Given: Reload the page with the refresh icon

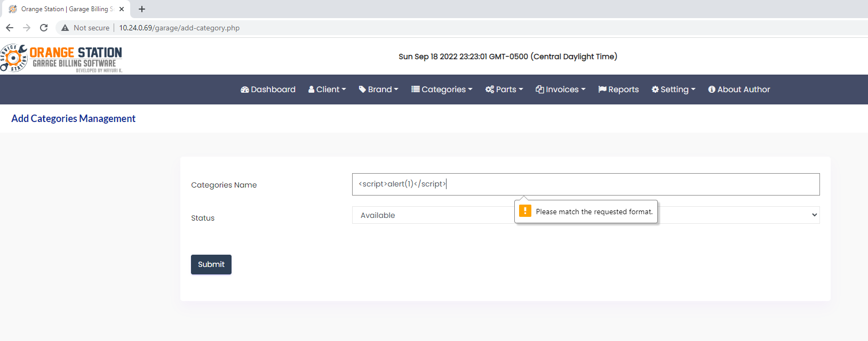Looking at the screenshot, I should (44, 28).
